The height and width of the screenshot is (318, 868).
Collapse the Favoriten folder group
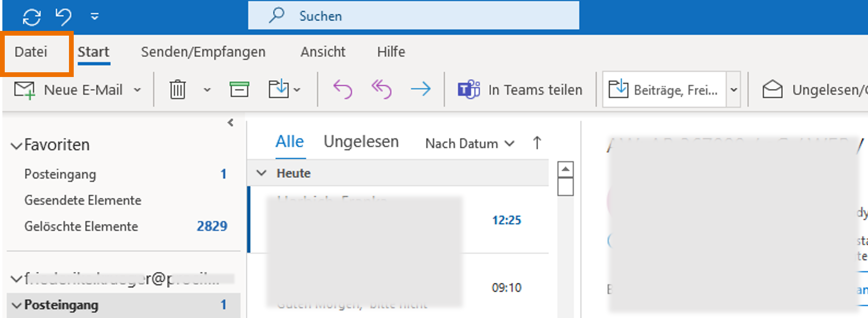(x=17, y=145)
